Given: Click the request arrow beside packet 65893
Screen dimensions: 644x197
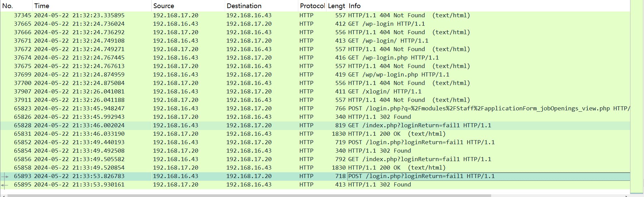Looking at the screenshot, I should pyautogui.click(x=5, y=176).
